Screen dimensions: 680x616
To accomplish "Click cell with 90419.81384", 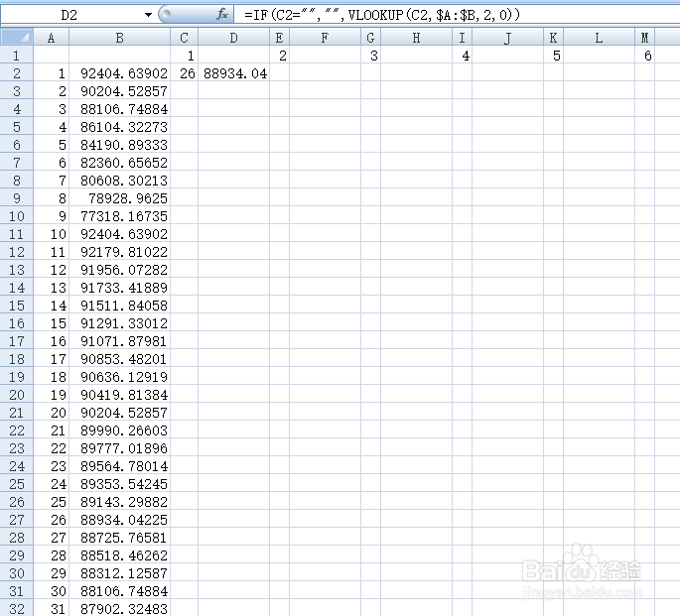I will tap(120, 395).
